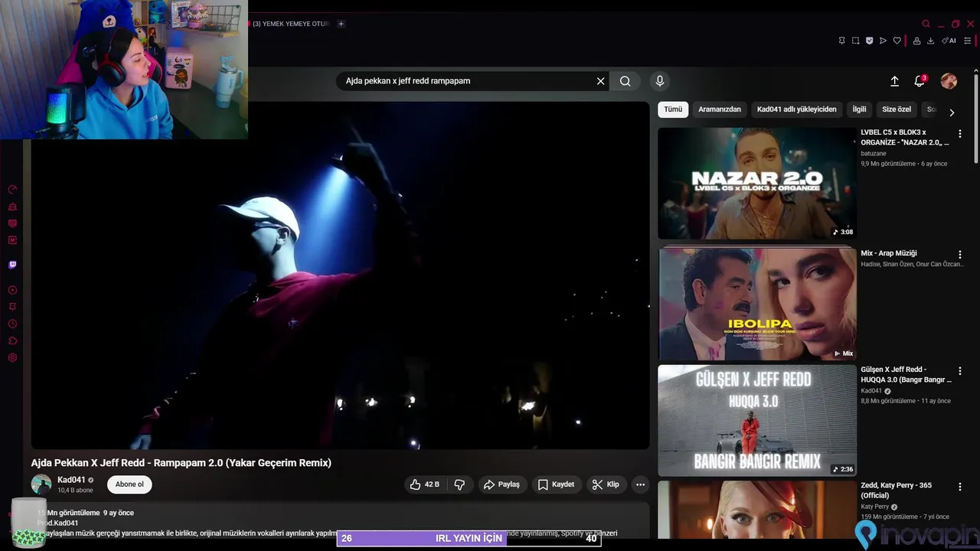Click the tab search magnifier in title bar
This screenshot has height=551, width=980.
926,24
